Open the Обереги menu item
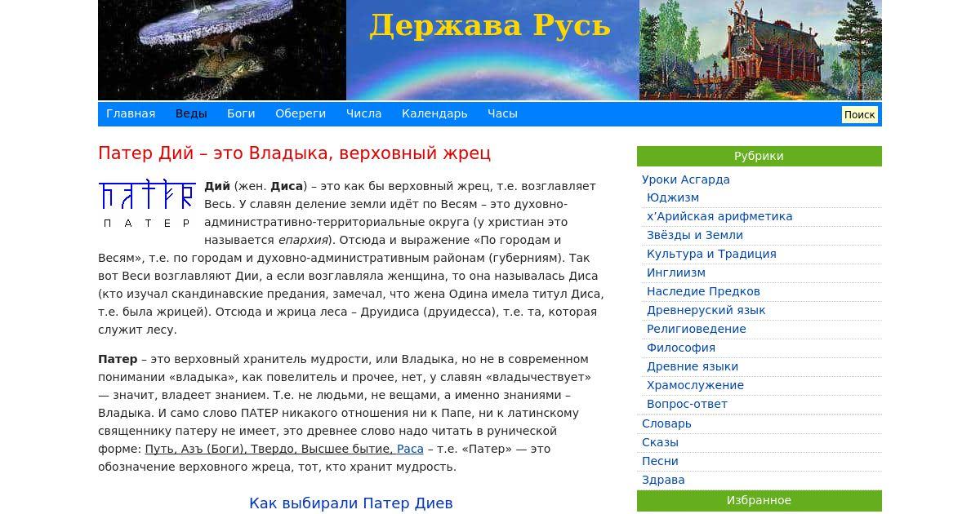 coord(301,113)
